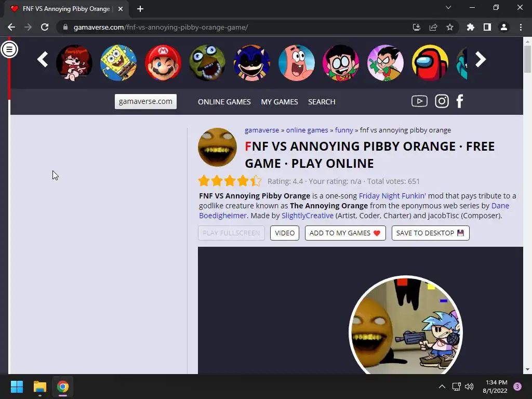
Task: Bookmark this page with the star icon
Action: coord(450,27)
